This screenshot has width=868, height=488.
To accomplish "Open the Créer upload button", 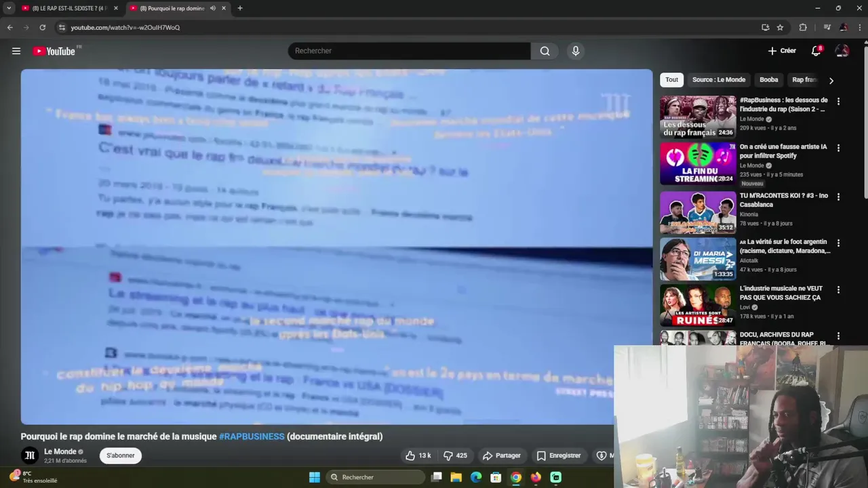I will (782, 51).
